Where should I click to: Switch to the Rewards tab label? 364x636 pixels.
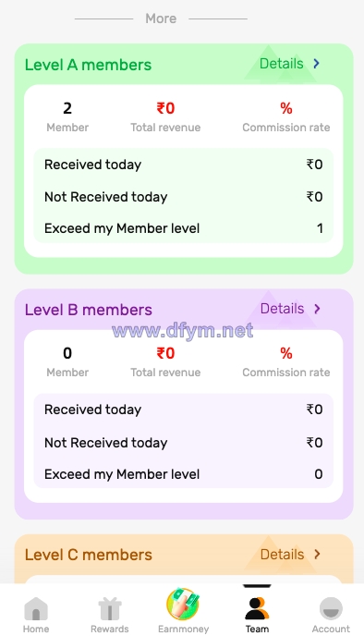point(110,629)
